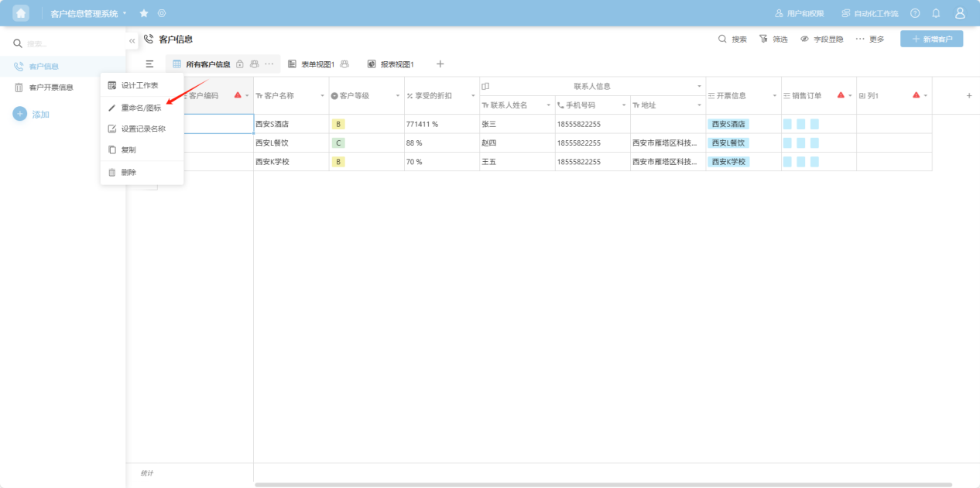Click the 西安S酒店 blue invoice tag
980x488 pixels.
click(728, 124)
